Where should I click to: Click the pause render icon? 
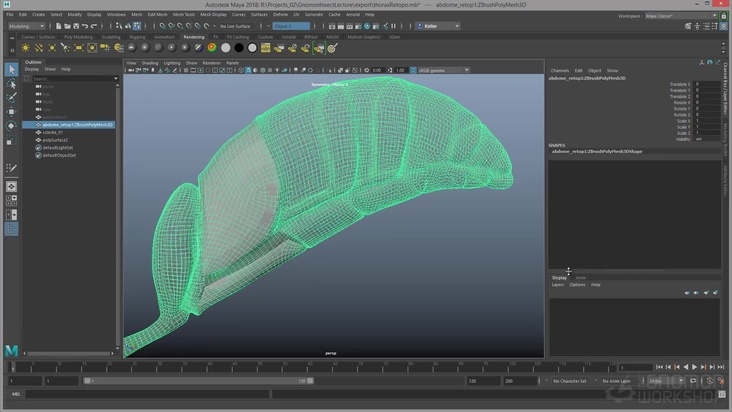coord(393,26)
